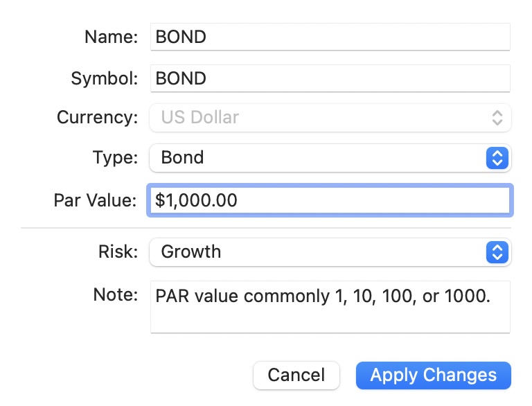
Task: Click the blue chevron icon on Type selector
Action: [x=497, y=157]
